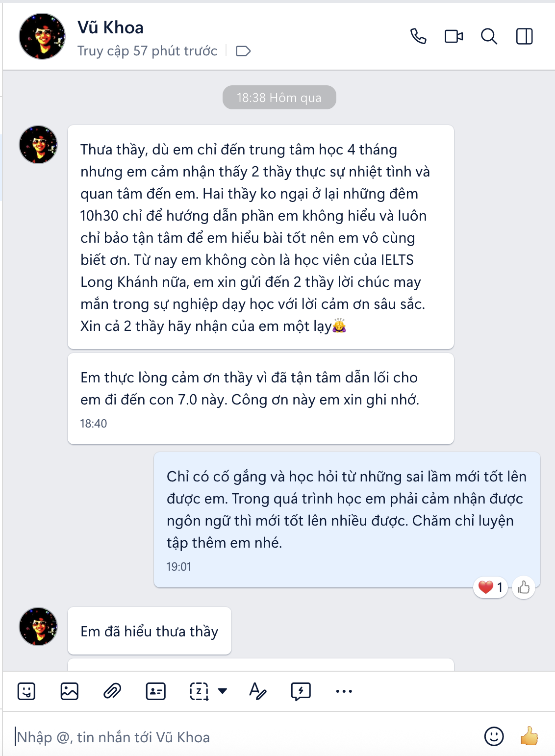
Task: Start a voice call with Vũ Khoa
Action: coord(418,36)
